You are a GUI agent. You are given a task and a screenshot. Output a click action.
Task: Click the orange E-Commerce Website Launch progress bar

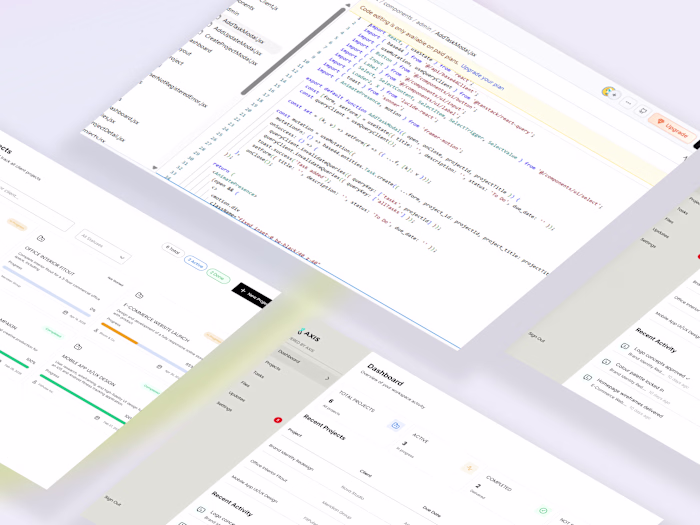(x=120, y=333)
